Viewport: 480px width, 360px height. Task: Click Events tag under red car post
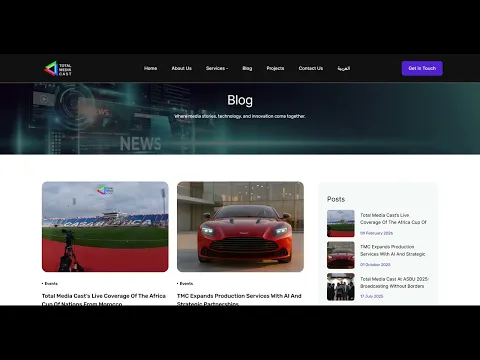(x=185, y=284)
